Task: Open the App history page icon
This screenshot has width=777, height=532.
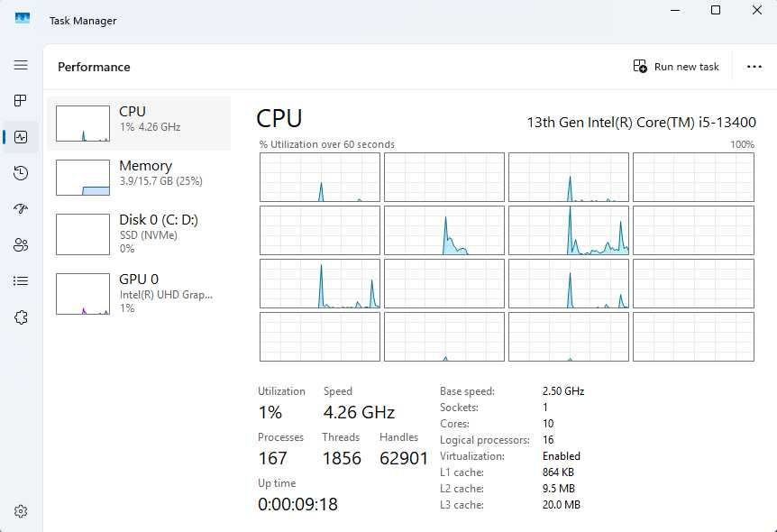Action: (x=21, y=173)
